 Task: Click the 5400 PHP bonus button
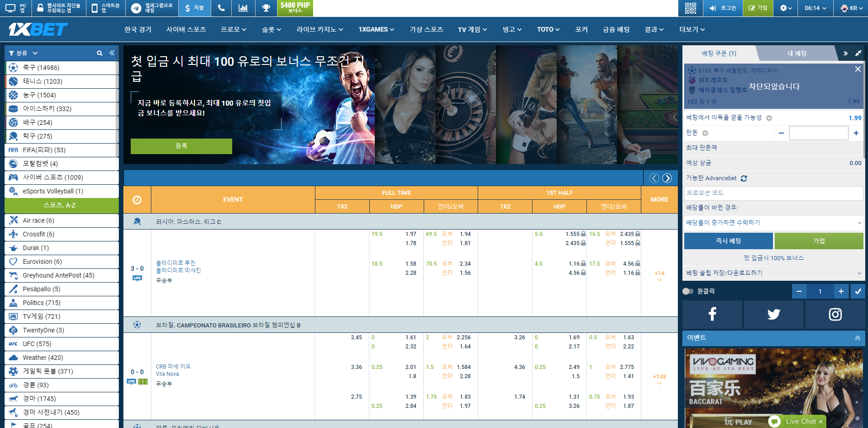[x=295, y=8]
